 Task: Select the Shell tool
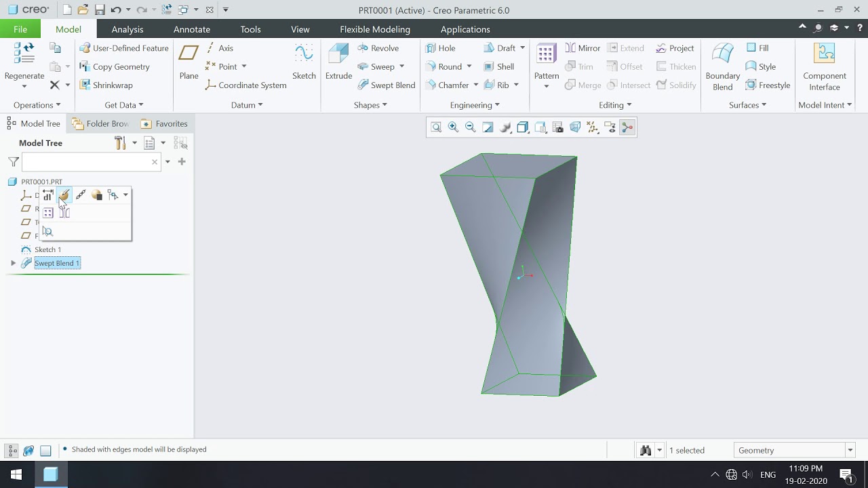(498, 66)
